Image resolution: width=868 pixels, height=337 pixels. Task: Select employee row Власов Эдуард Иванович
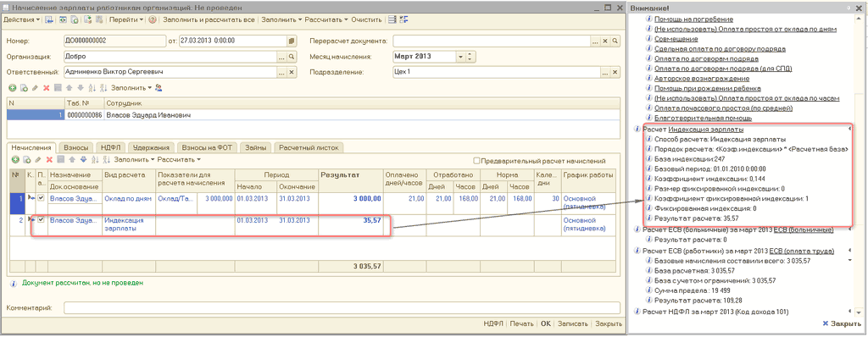[313, 115]
